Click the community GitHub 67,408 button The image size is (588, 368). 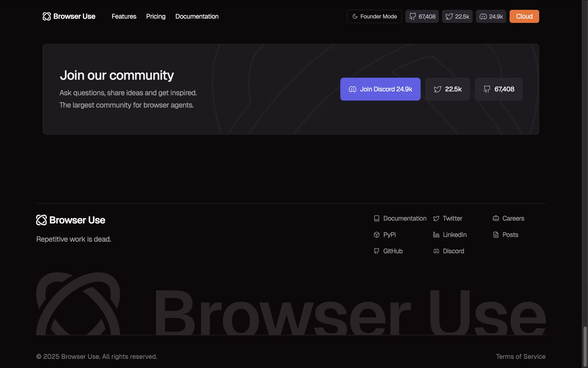coord(499,89)
